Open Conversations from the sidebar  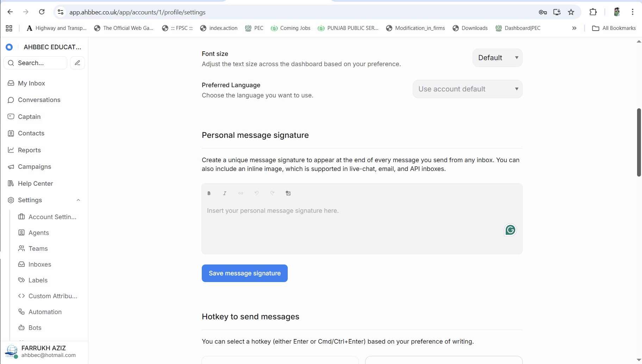pos(39,100)
